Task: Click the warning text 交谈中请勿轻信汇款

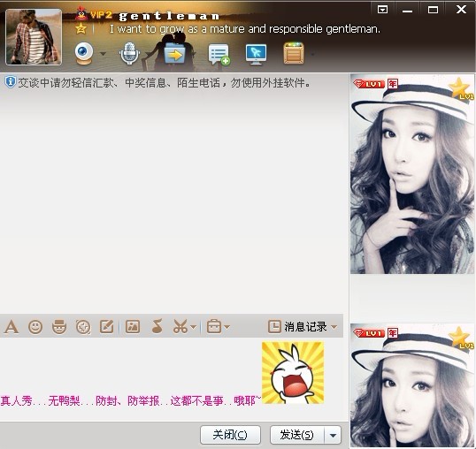Action: pos(65,82)
